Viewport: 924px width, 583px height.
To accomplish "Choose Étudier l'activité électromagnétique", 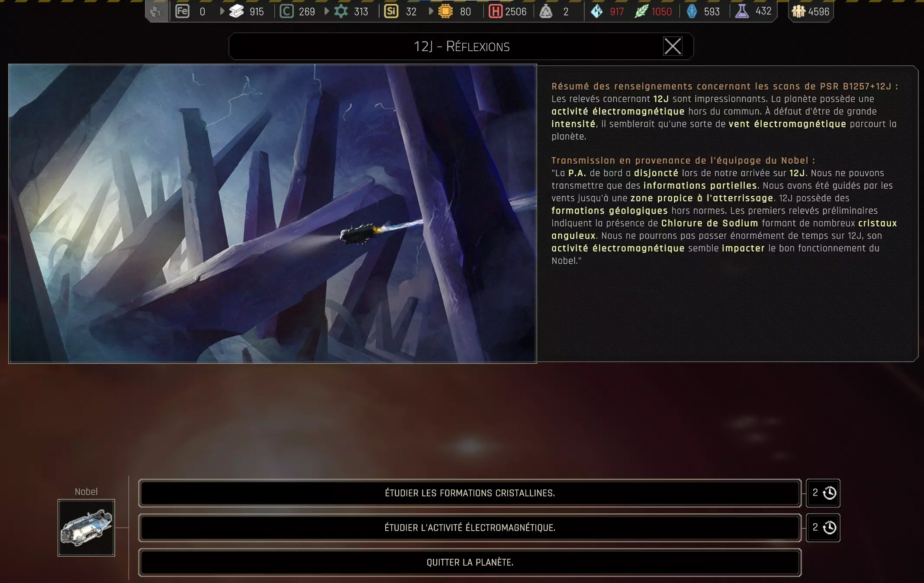I will click(470, 528).
